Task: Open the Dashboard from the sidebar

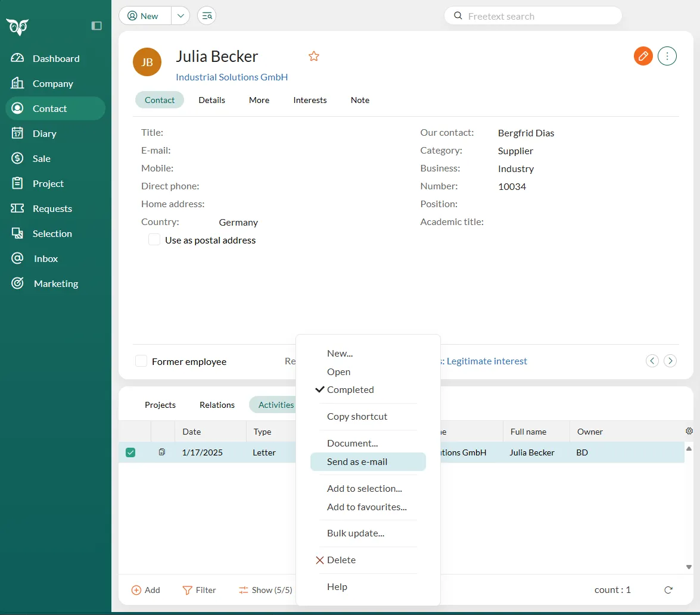Action: (55, 58)
